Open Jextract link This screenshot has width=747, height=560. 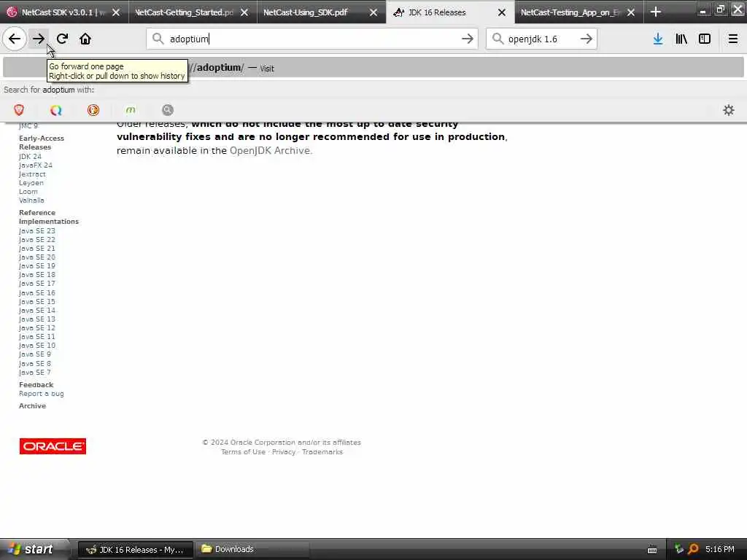click(x=32, y=174)
